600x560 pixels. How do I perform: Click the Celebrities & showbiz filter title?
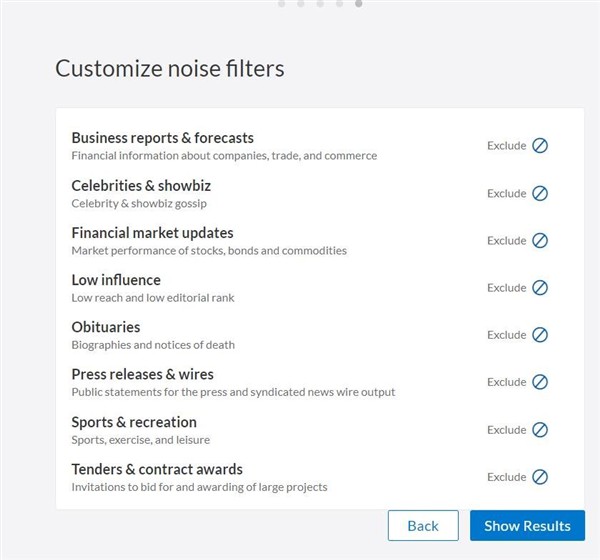point(141,185)
